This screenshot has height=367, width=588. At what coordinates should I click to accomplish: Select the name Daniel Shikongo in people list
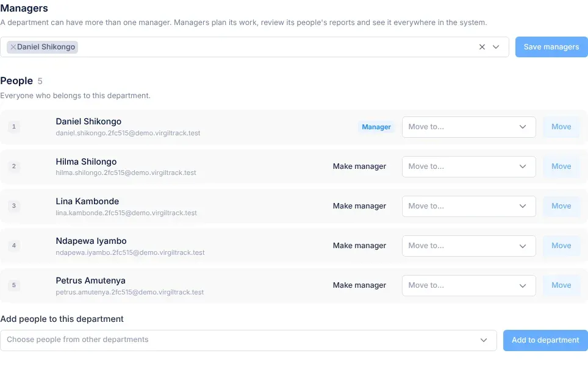pyautogui.click(x=88, y=121)
